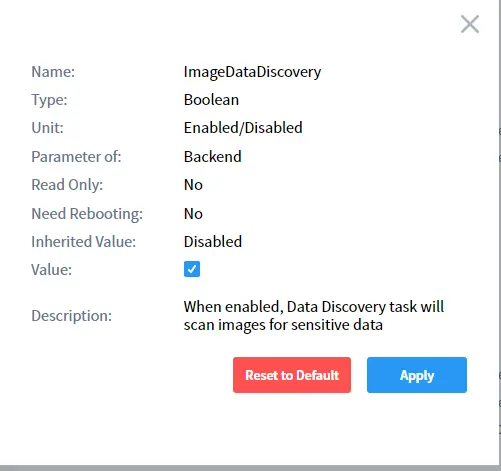Select the ImageDataDiscovery name text
Screen dimensions: 501x471
pos(252,72)
